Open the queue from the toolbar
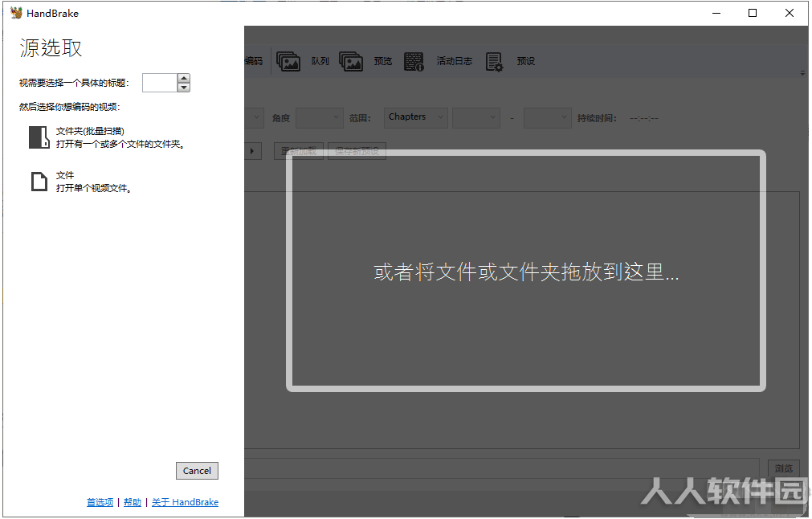812x519 pixels. (303, 61)
